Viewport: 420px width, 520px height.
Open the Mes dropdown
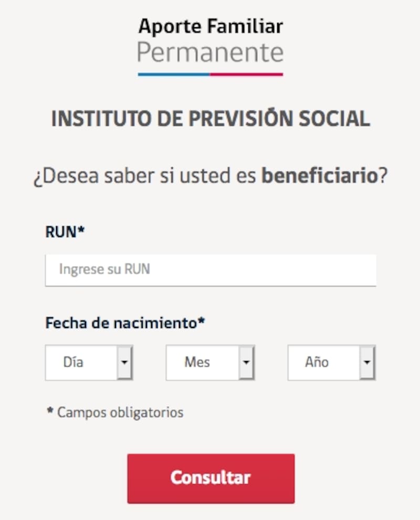click(203, 362)
